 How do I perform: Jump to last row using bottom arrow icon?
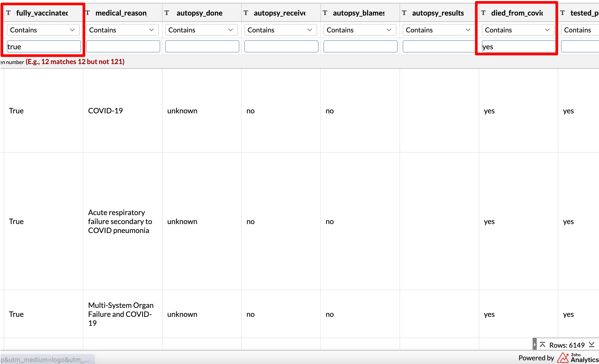592,345
